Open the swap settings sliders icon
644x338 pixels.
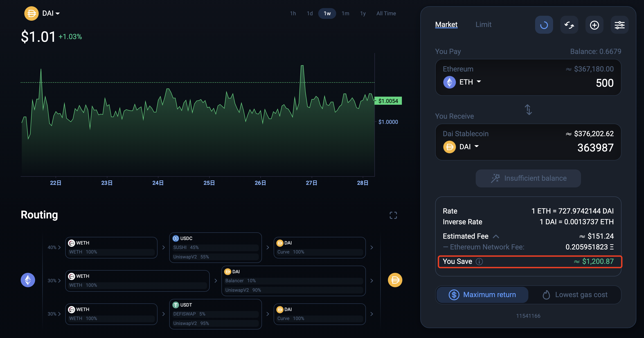(619, 25)
